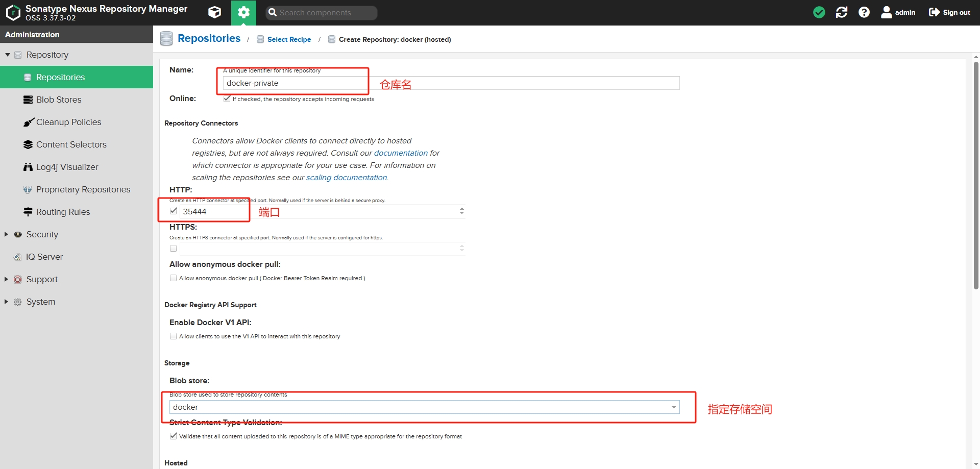This screenshot has height=469, width=980.
Task: Open the scaling documentation link
Action: tap(347, 178)
